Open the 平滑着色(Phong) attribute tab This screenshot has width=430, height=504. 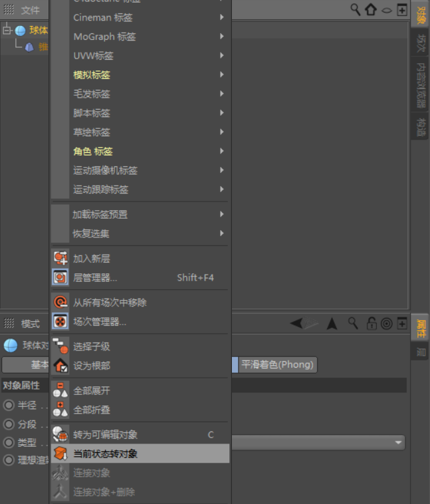pos(277,364)
